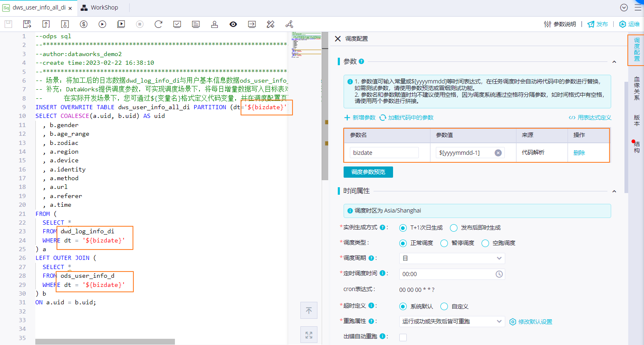Click 删除 to delete bizdate parameter
The height and width of the screenshot is (345, 644).
(x=579, y=153)
